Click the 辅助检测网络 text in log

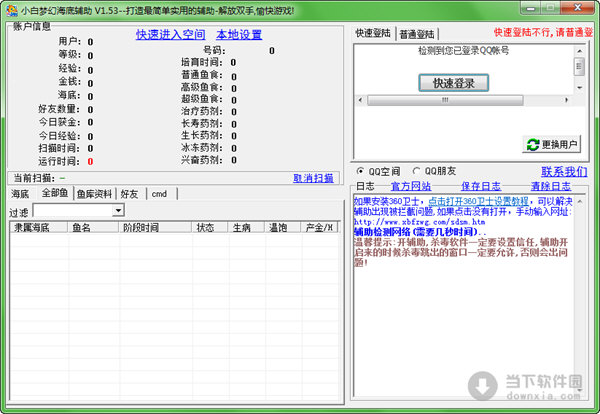(x=382, y=232)
